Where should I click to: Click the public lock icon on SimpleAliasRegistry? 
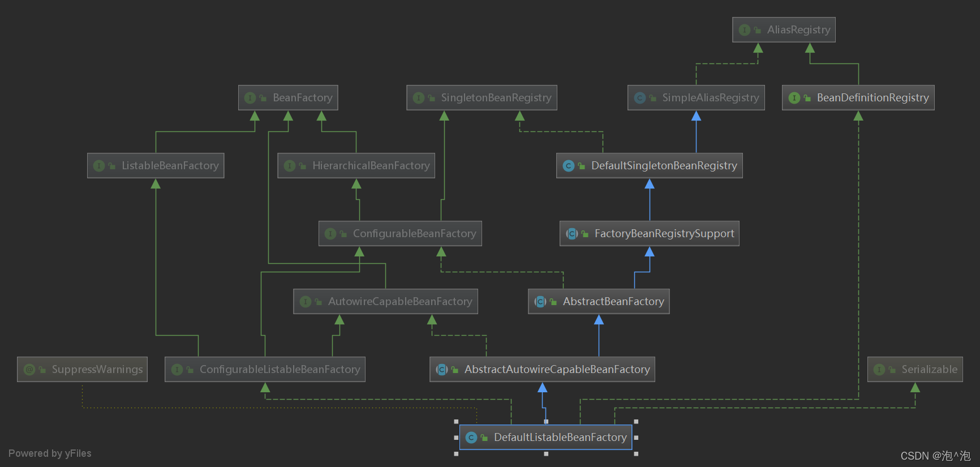653,98
